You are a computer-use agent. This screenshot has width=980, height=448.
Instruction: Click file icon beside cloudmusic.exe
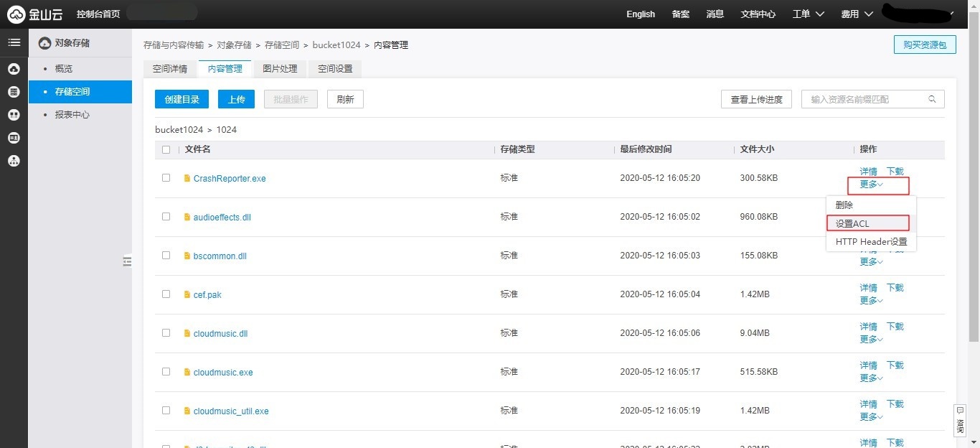pyautogui.click(x=187, y=372)
